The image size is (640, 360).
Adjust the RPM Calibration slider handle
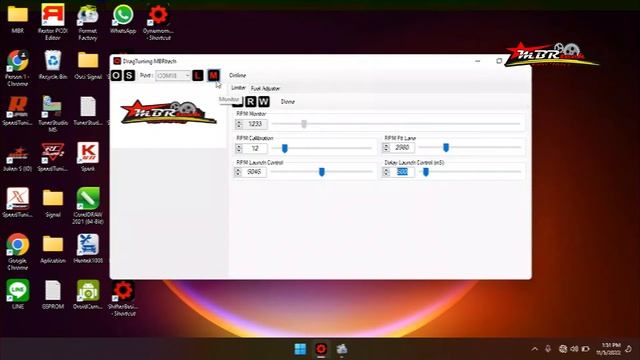285,148
